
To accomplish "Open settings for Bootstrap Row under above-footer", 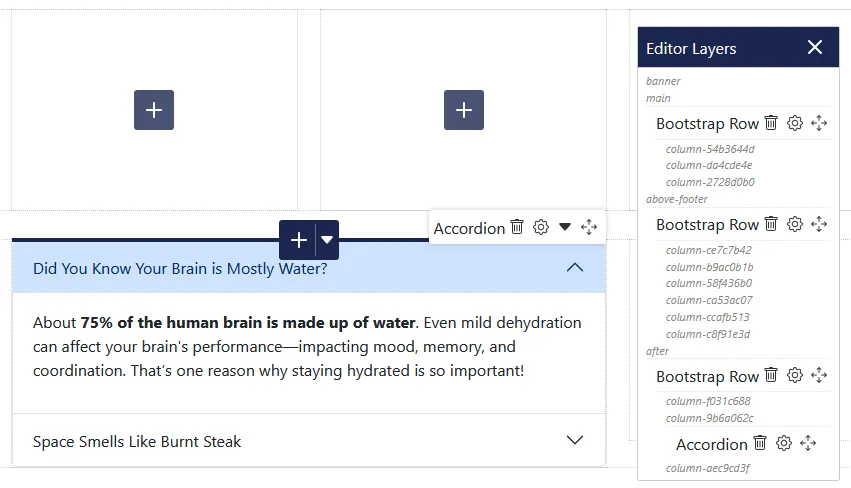I will 795,224.
